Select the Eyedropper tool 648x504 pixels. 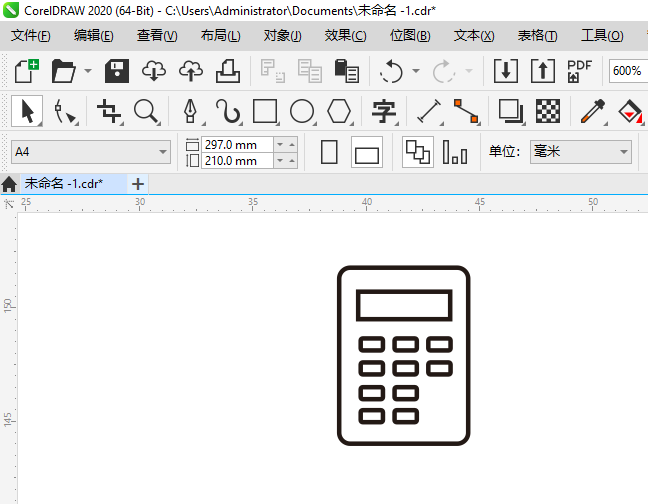pyautogui.click(x=593, y=111)
